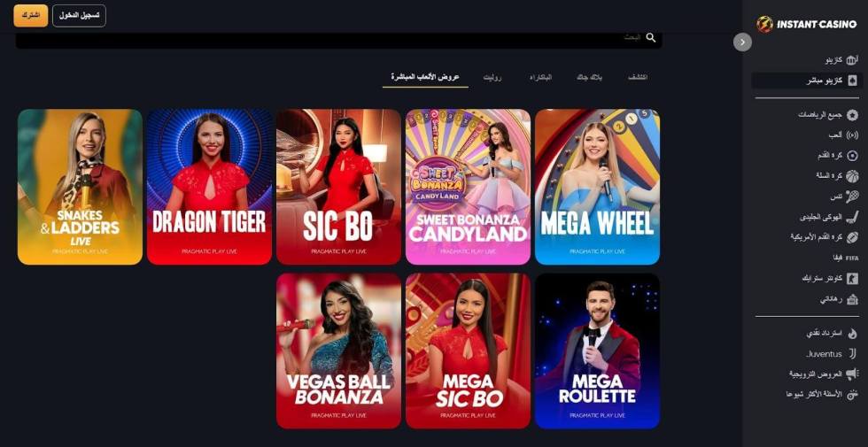Image resolution: width=868 pixels, height=447 pixels.
Task: Select the basketball icon in sidebar
Action: pos(852,176)
